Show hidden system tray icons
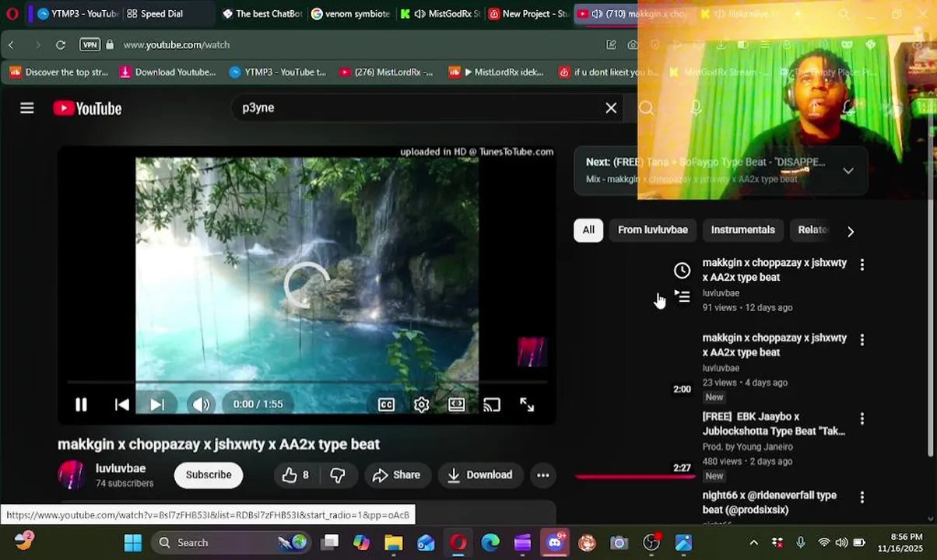 [753, 543]
